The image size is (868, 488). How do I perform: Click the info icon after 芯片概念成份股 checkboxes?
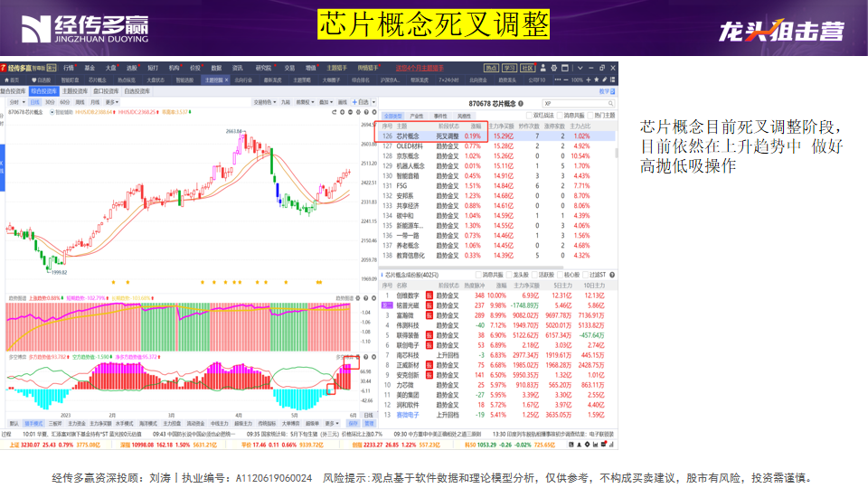coord(612,275)
